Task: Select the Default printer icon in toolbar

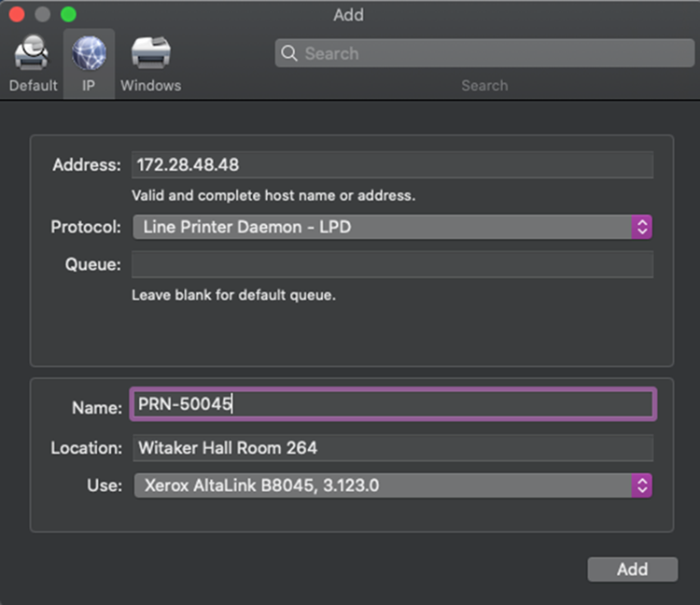Action: (x=33, y=53)
